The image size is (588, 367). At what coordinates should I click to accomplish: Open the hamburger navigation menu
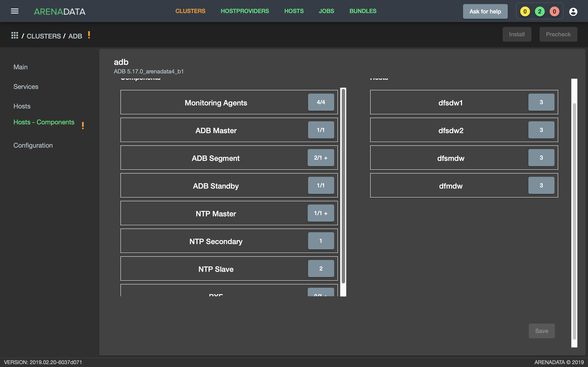(14, 11)
